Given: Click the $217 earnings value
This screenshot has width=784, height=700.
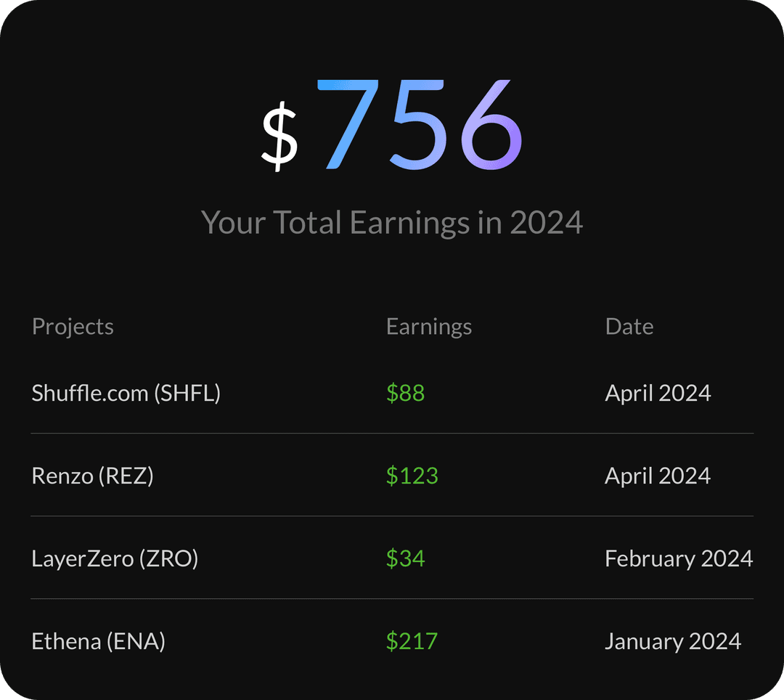Looking at the screenshot, I should coord(412,641).
